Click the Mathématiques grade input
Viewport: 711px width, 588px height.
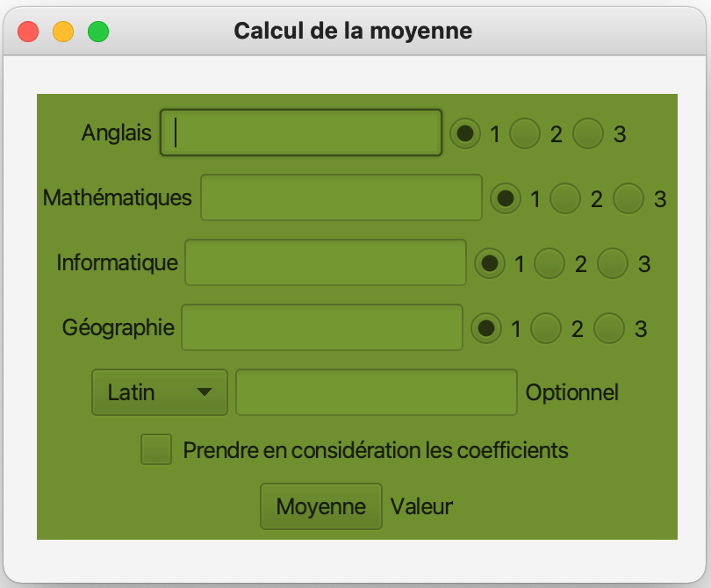[341, 197]
